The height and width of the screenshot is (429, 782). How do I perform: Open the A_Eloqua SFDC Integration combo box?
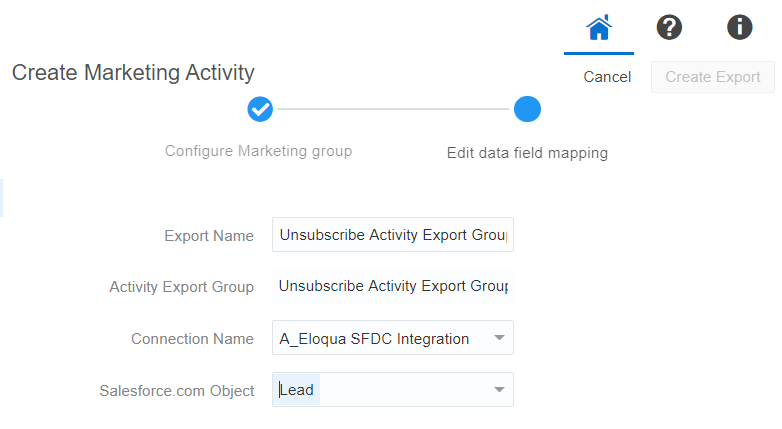coord(380,338)
